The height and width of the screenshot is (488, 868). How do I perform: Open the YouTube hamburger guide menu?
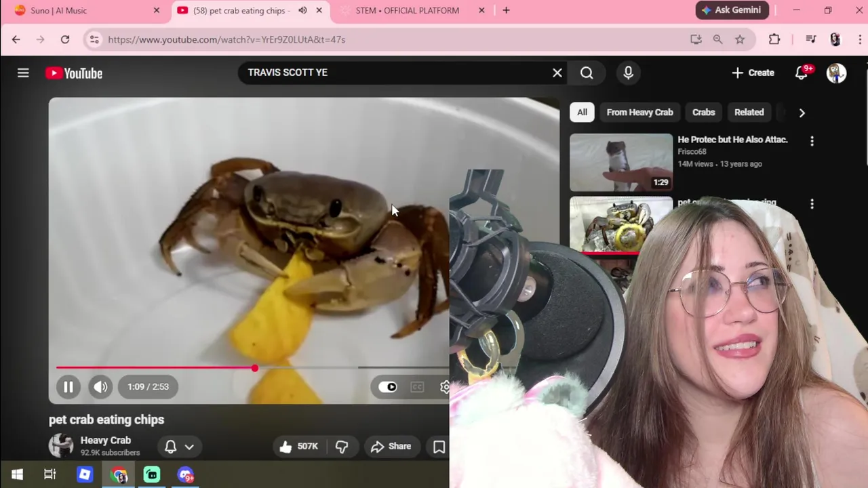(x=23, y=73)
